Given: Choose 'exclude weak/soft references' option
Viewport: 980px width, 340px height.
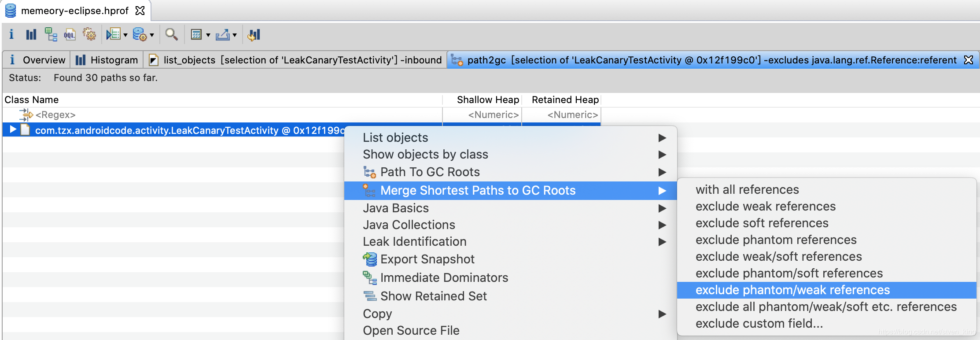Looking at the screenshot, I should pyautogui.click(x=827, y=257).
